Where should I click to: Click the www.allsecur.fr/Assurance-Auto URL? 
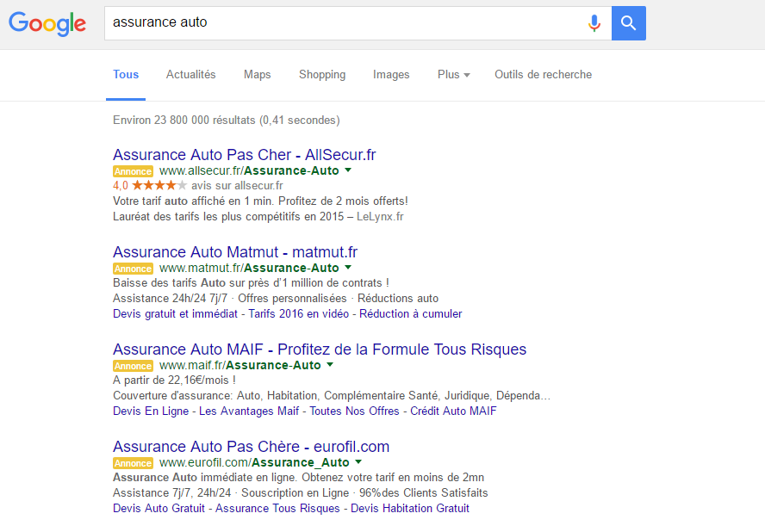click(249, 170)
